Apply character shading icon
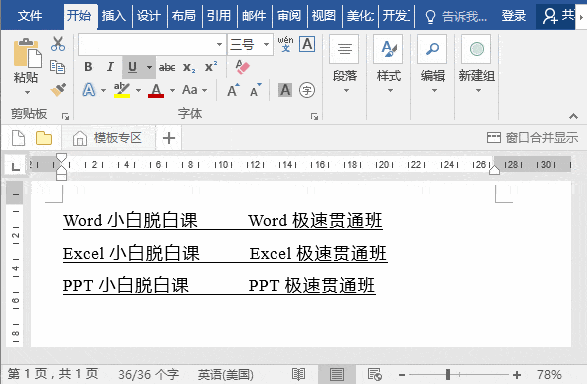587x384 pixels. click(x=285, y=90)
